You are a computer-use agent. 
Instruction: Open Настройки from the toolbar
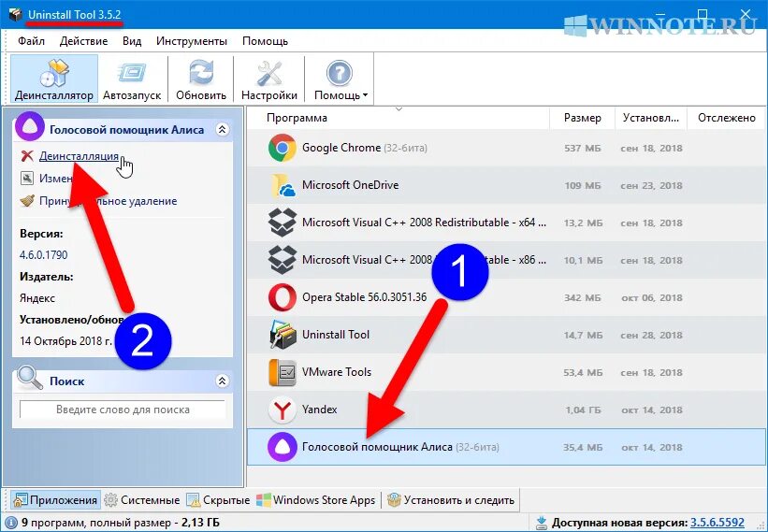pos(268,79)
